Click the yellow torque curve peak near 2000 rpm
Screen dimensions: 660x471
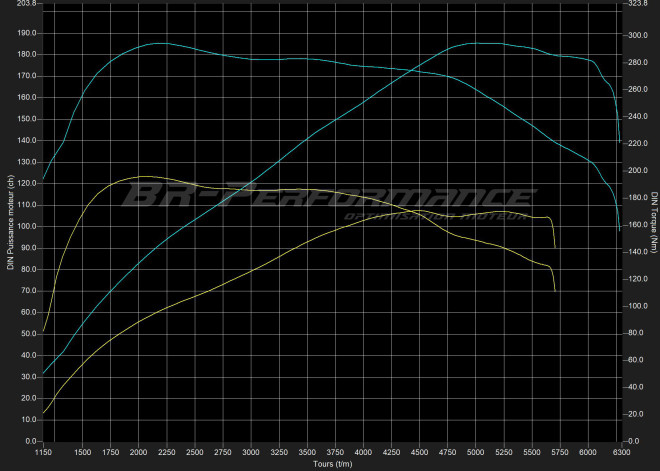(143, 177)
